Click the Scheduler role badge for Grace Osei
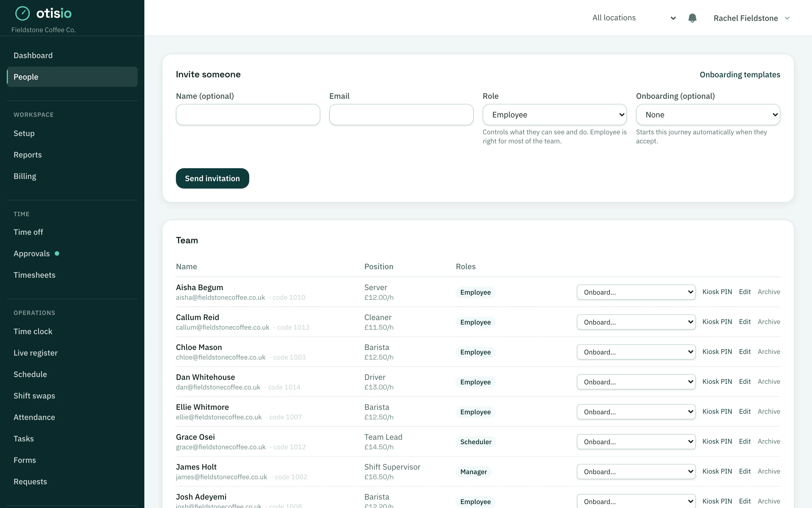 pos(476,442)
